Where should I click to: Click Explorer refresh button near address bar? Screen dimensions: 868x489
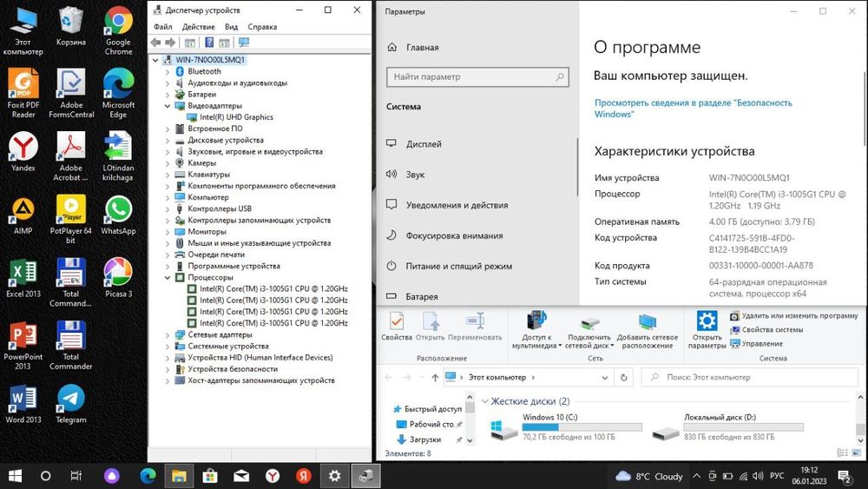click(x=623, y=378)
